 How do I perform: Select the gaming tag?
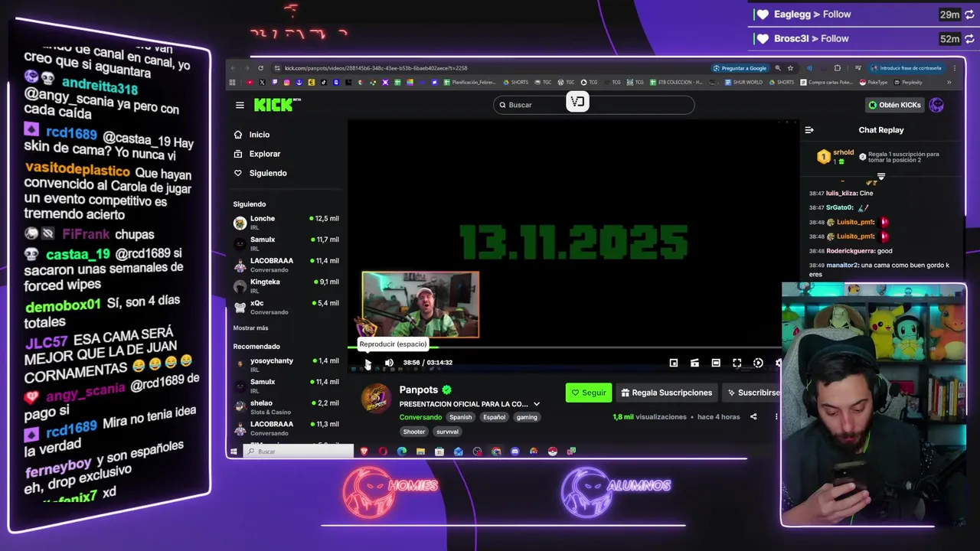(x=527, y=417)
